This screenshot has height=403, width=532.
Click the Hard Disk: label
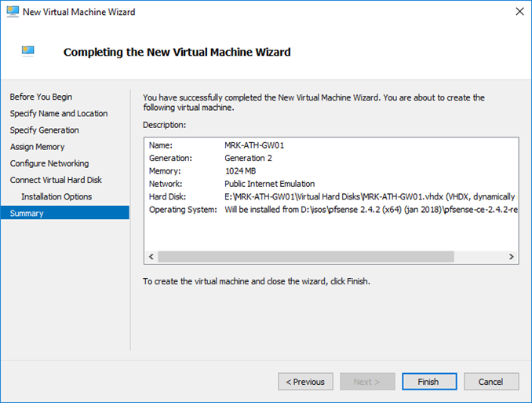point(167,196)
